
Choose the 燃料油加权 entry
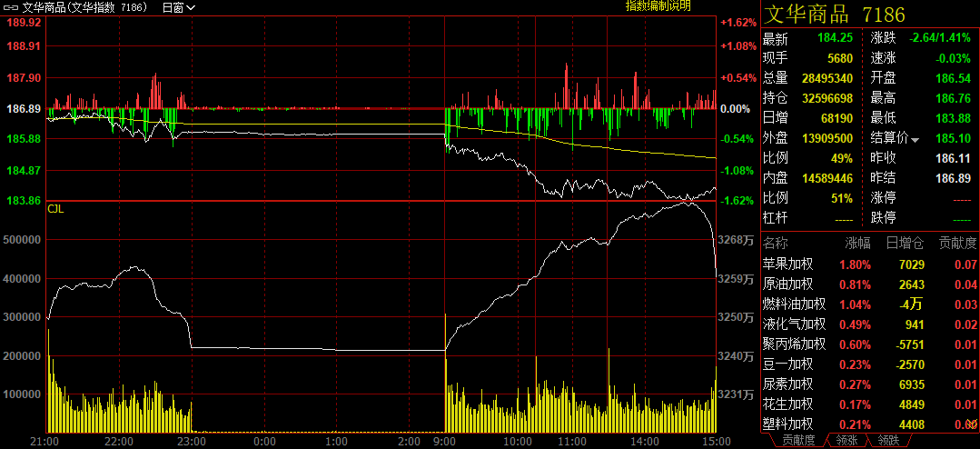[x=795, y=304]
